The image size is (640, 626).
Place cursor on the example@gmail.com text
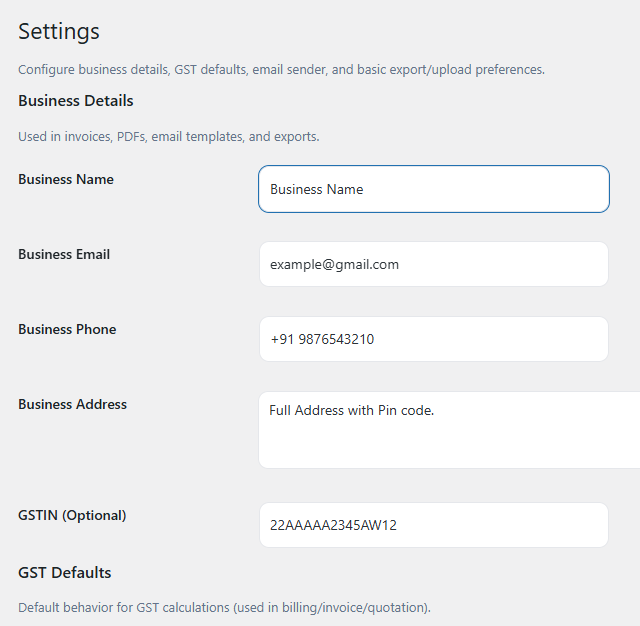(x=334, y=265)
